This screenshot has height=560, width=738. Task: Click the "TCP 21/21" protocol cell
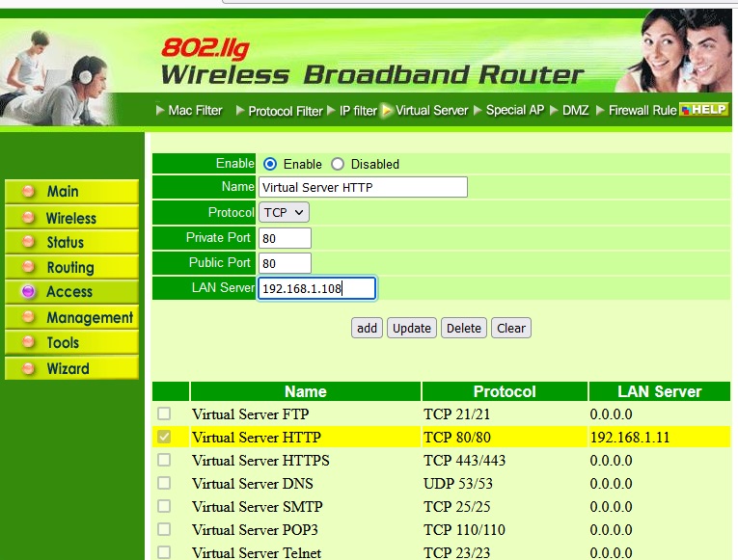[x=456, y=414]
